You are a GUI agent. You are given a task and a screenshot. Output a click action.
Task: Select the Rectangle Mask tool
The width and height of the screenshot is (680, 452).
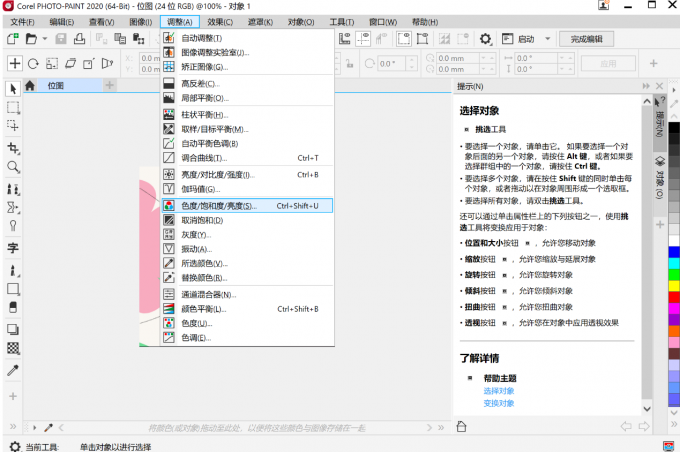tap(13, 107)
